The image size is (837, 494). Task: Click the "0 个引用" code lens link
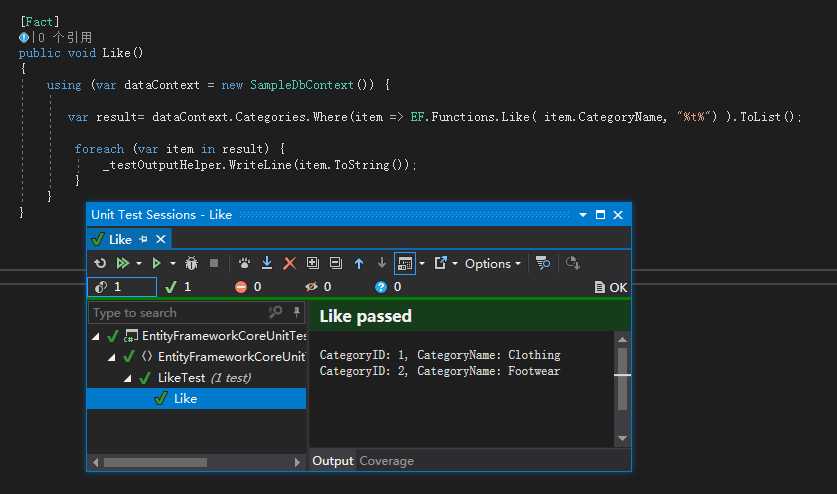click(x=65, y=37)
